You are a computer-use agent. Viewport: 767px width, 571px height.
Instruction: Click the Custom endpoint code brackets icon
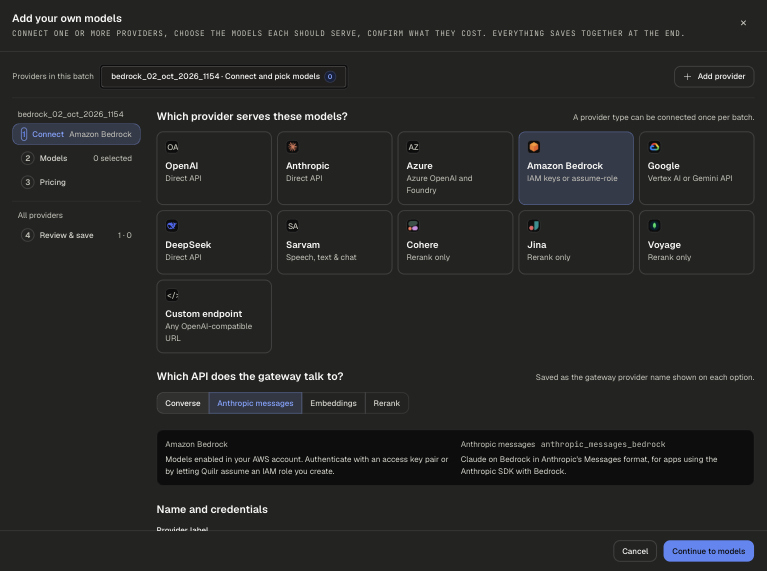172,295
